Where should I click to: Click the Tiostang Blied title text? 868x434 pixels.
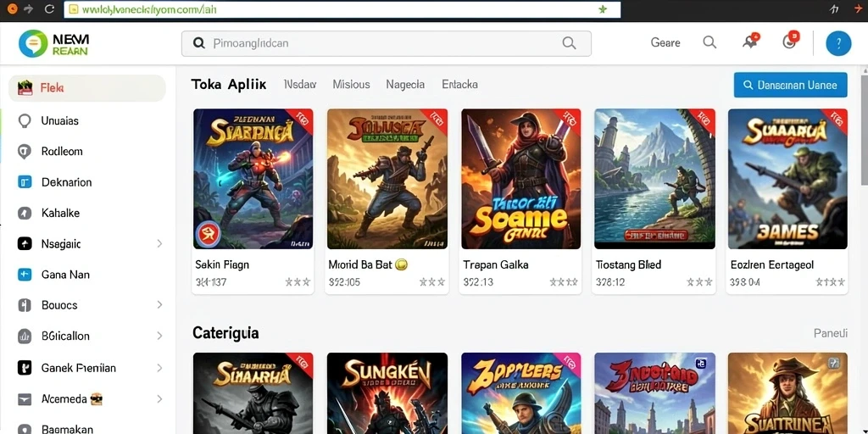tap(628, 264)
